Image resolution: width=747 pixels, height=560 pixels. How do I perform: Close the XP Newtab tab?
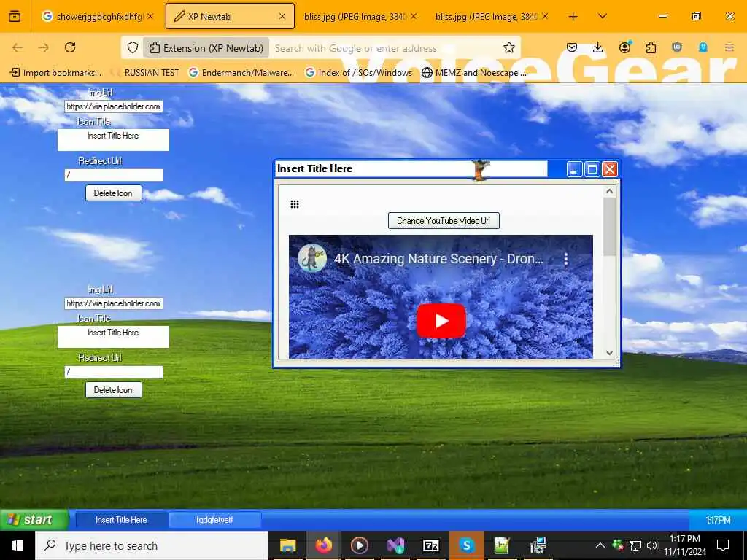point(282,16)
